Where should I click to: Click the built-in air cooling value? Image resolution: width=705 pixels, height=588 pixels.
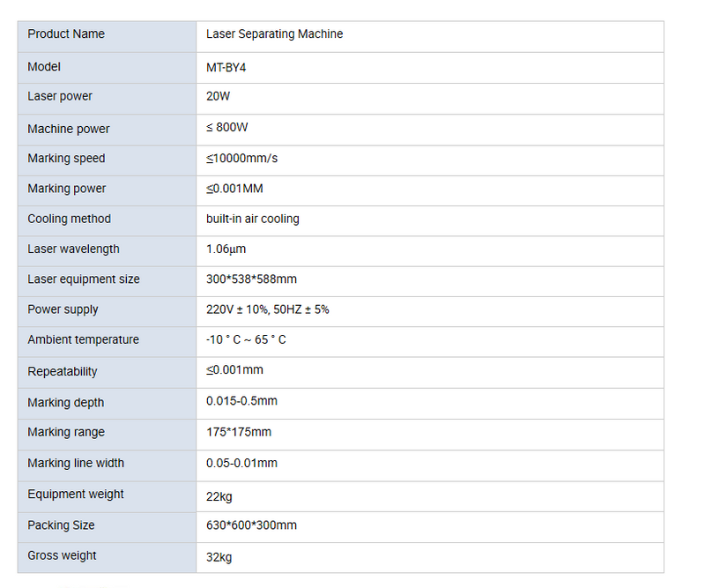[253, 220]
